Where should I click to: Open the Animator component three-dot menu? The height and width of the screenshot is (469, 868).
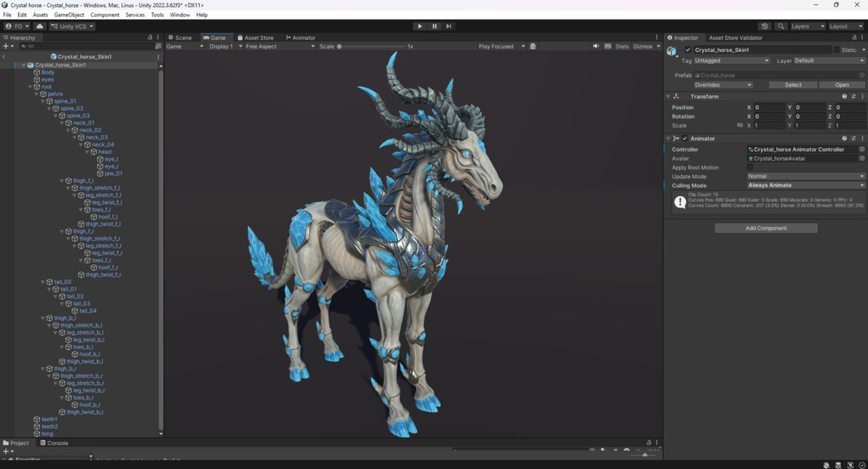point(861,138)
